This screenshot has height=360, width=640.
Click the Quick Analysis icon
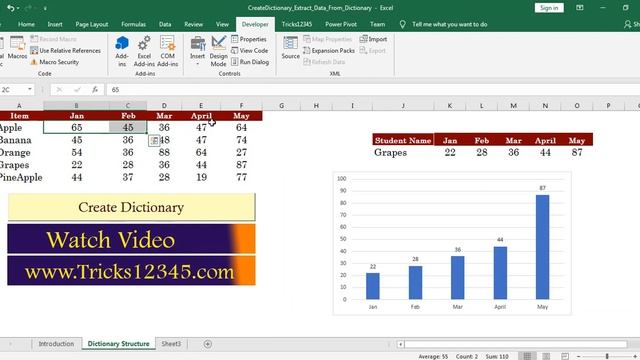click(154, 141)
